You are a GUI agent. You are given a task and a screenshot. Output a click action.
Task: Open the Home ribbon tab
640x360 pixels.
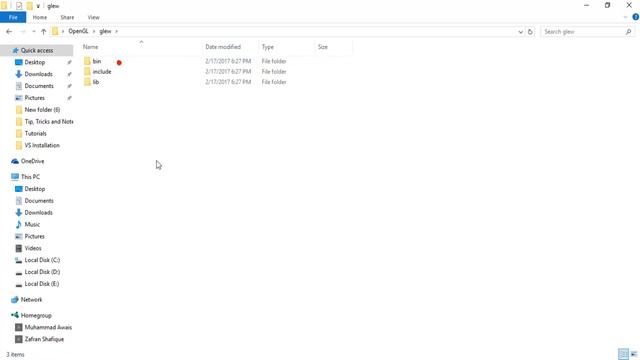tap(40, 18)
